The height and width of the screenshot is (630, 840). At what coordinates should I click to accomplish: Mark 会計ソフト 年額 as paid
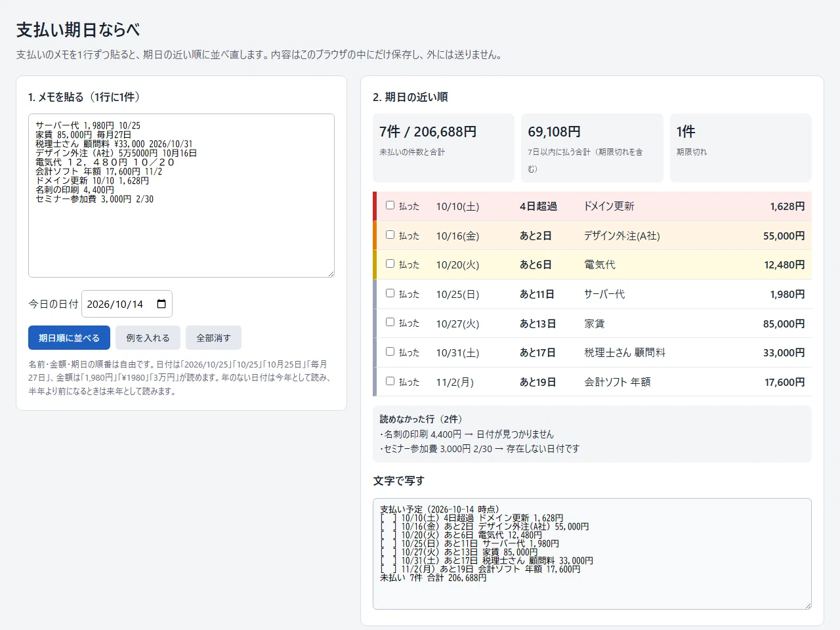390,381
